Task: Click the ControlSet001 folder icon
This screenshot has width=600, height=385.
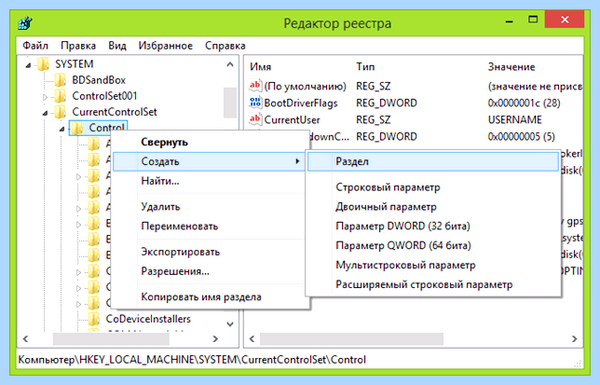Action: point(60,96)
